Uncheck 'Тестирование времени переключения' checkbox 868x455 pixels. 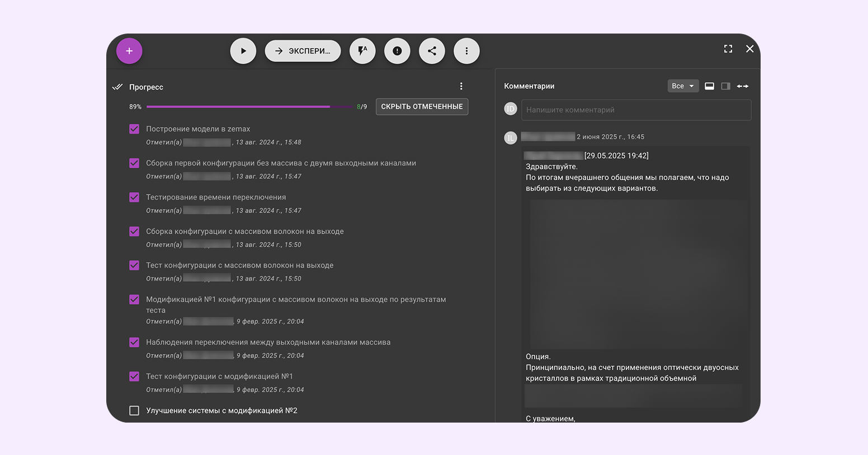pos(134,197)
